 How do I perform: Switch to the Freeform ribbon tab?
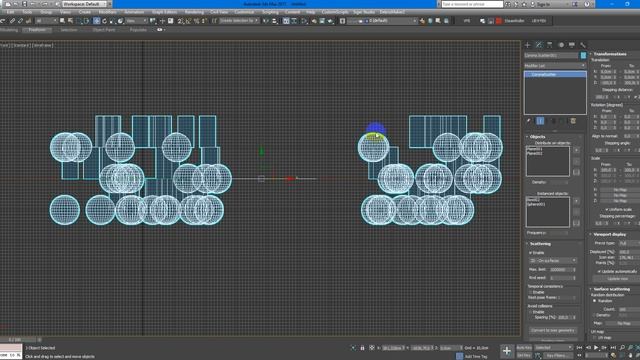pos(37,30)
